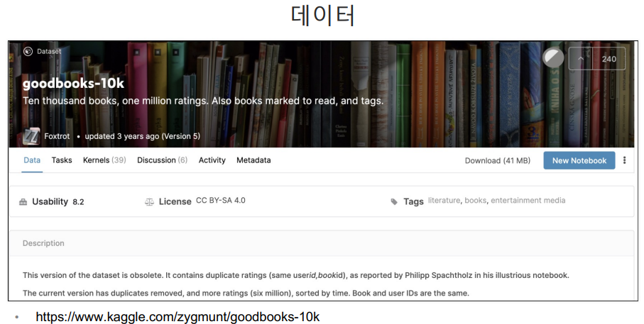Select the entertainment media tag

[x=528, y=200]
